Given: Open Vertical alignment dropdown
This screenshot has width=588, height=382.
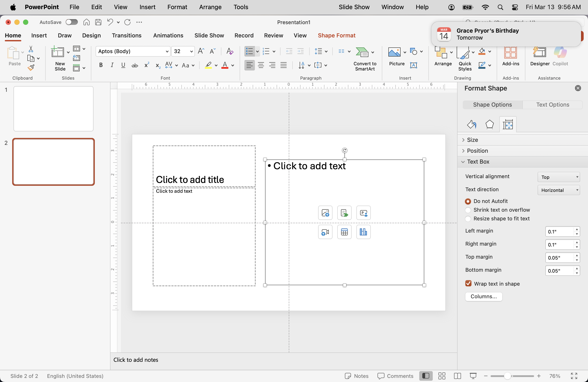Looking at the screenshot, I should click(559, 177).
